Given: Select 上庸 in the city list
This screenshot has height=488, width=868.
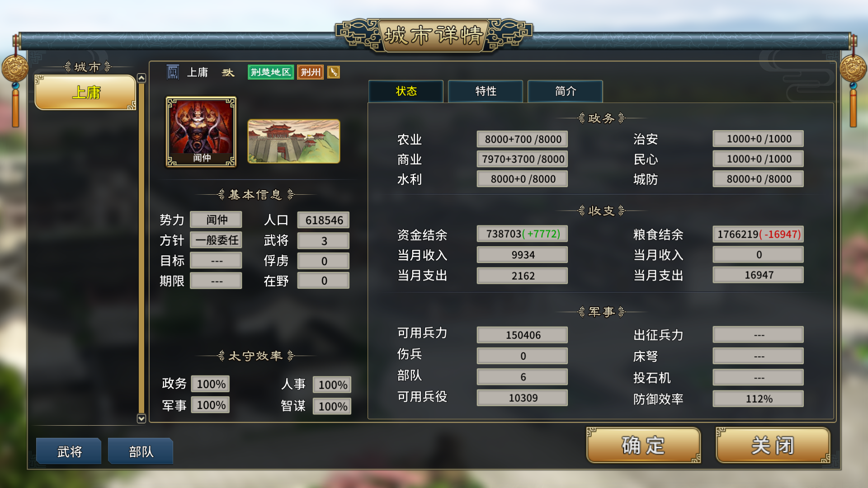Looking at the screenshot, I should [85, 93].
